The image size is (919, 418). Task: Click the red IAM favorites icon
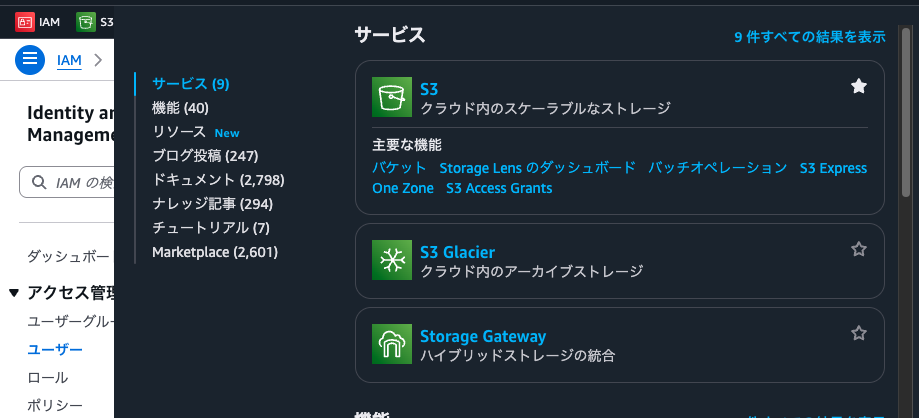[x=25, y=22]
